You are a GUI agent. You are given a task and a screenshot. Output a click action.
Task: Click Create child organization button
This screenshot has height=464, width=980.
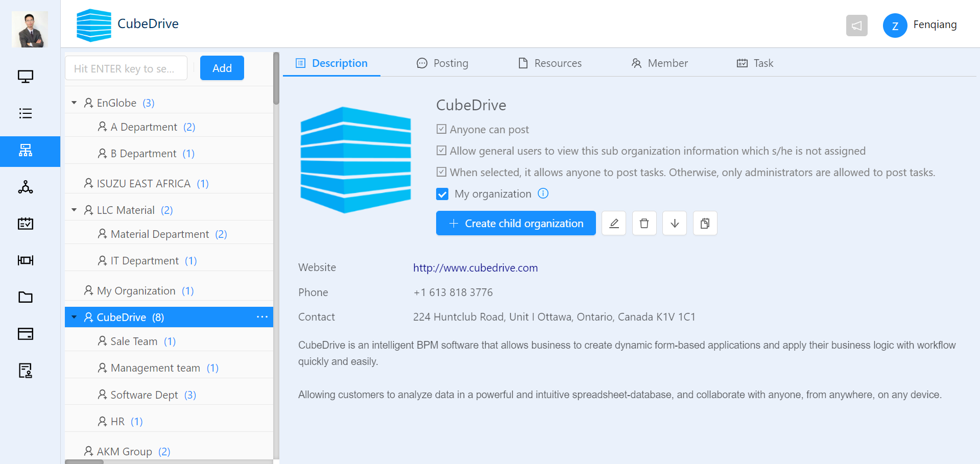tap(516, 223)
